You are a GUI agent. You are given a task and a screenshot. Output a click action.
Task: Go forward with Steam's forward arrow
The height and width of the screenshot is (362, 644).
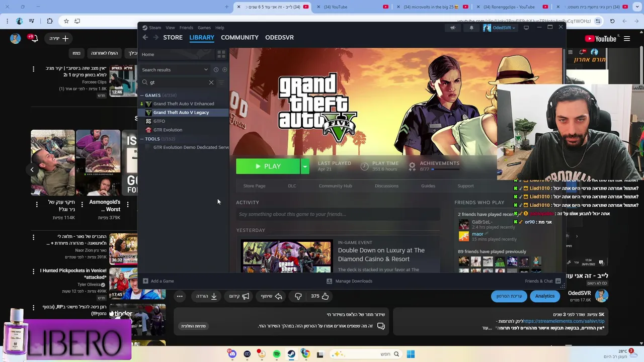(x=156, y=37)
